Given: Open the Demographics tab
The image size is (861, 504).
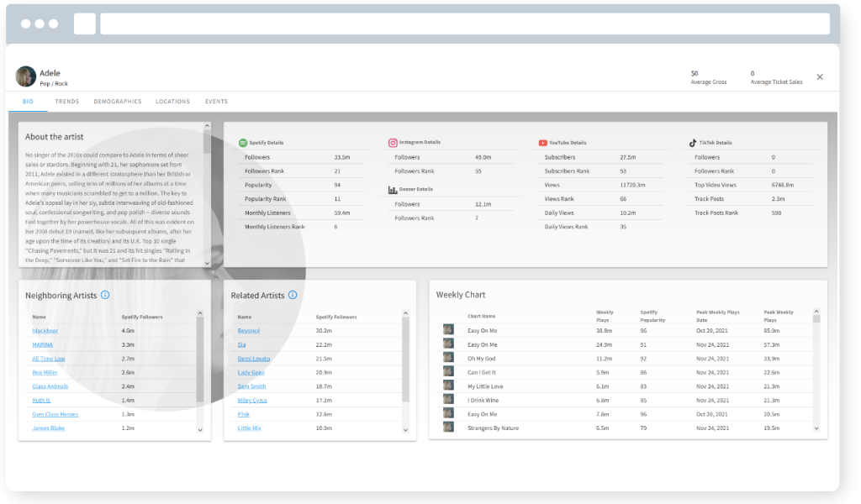Looking at the screenshot, I should pyautogui.click(x=118, y=102).
